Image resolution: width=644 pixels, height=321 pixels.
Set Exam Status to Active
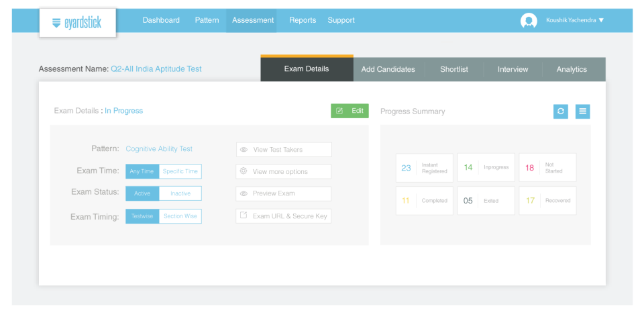pos(142,193)
